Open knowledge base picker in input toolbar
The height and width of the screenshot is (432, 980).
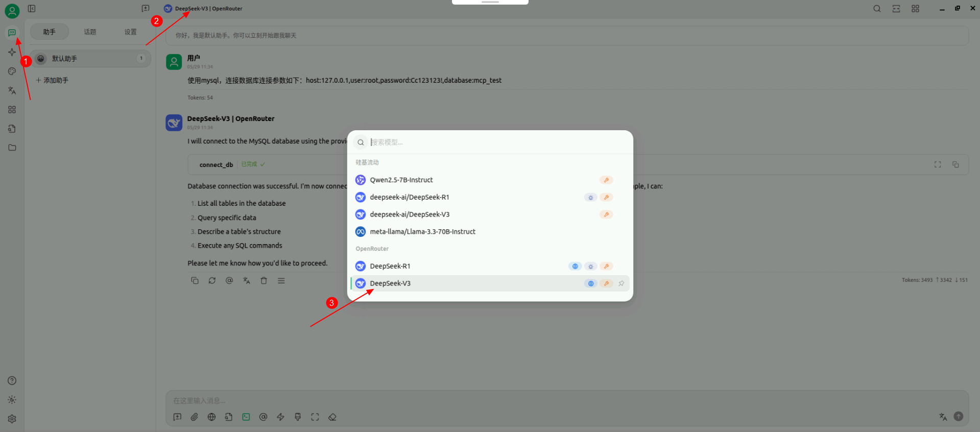(229, 417)
